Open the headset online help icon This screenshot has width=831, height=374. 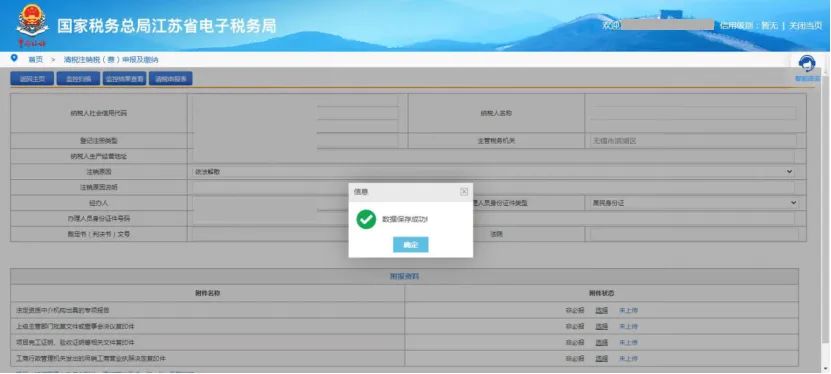click(x=807, y=64)
